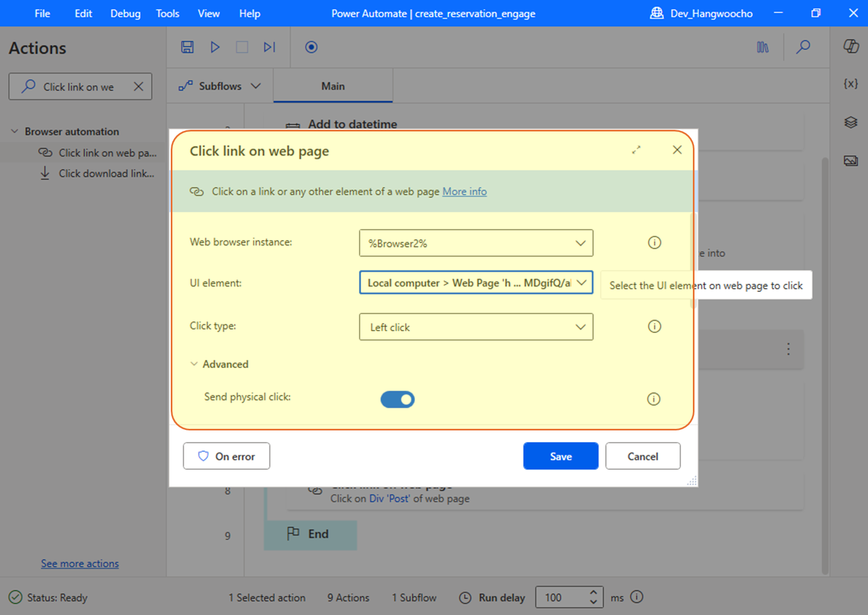Open the See more actions link
This screenshot has height=615, width=868.
[80, 564]
